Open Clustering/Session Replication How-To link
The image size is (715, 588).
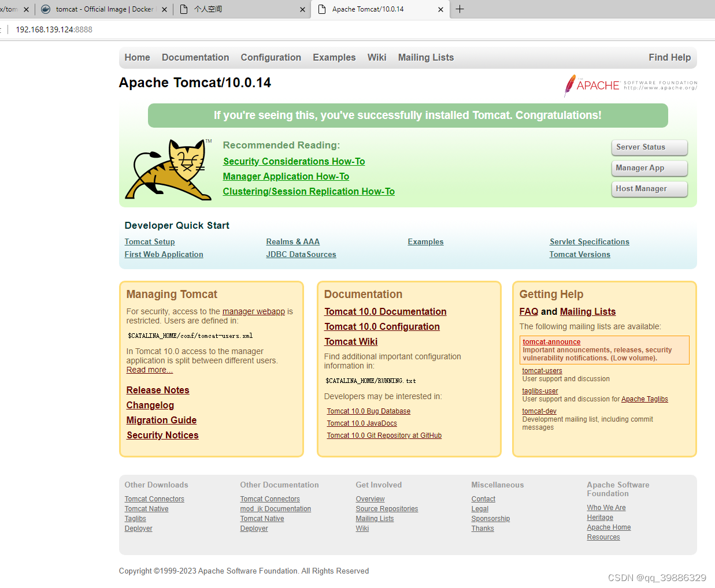pos(309,191)
